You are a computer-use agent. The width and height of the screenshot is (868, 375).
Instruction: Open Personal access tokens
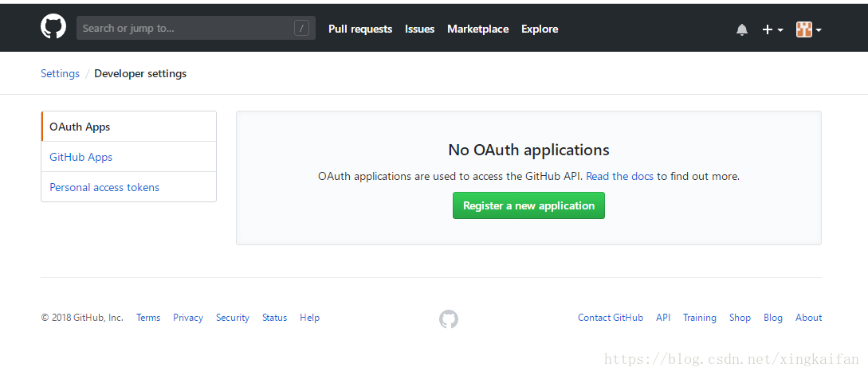click(x=129, y=187)
